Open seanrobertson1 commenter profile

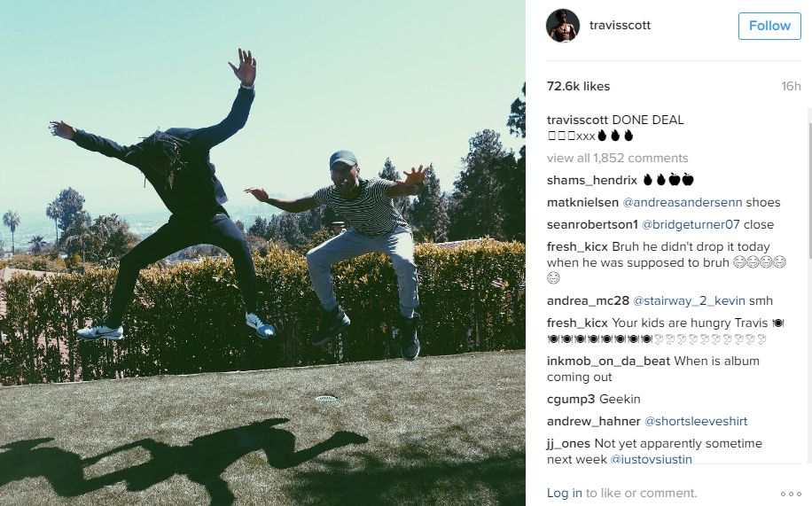click(592, 225)
